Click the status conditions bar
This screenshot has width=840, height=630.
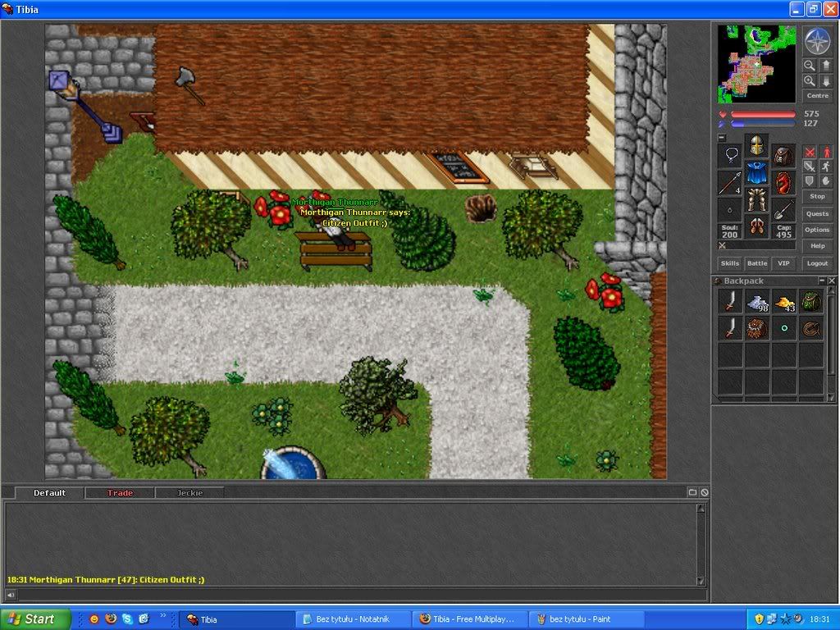[x=757, y=246]
